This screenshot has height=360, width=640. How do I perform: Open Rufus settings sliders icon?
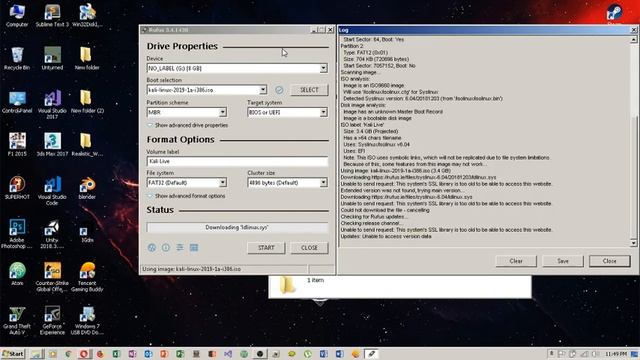180,248
